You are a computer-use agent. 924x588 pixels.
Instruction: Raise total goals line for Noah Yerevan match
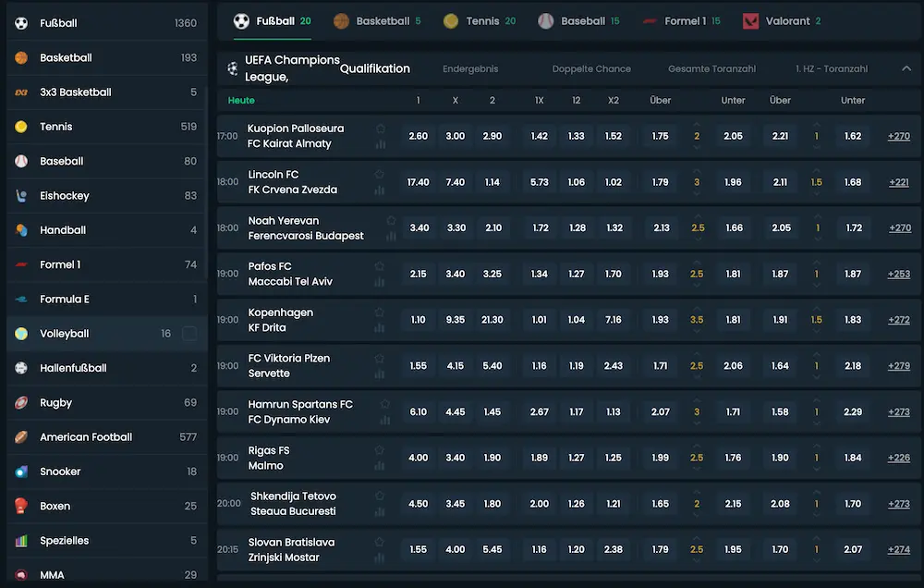pos(698,217)
